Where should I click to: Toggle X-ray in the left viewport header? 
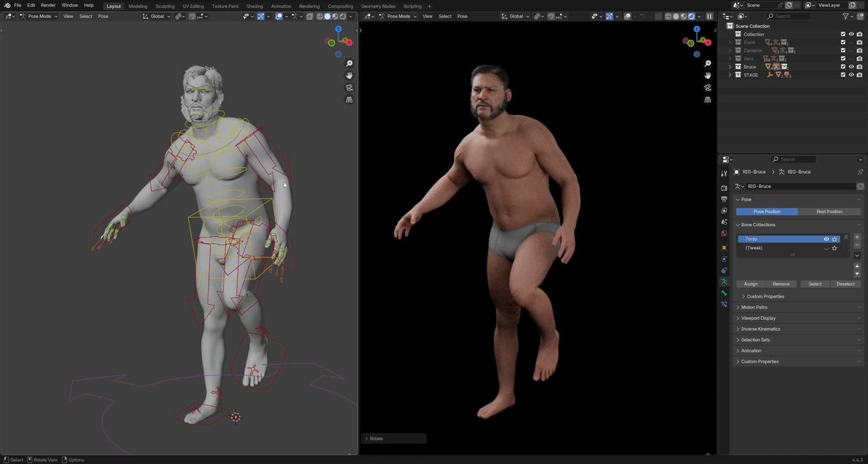point(310,16)
